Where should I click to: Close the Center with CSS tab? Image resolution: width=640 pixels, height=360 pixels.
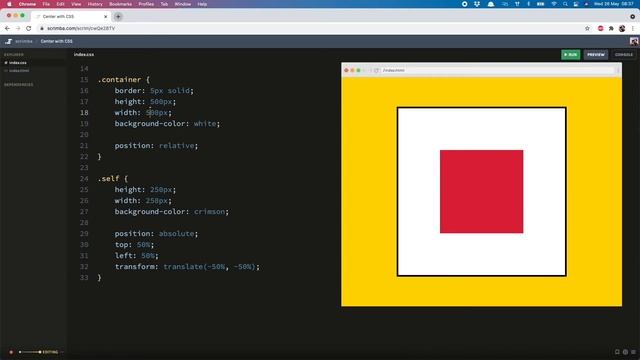click(x=106, y=16)
